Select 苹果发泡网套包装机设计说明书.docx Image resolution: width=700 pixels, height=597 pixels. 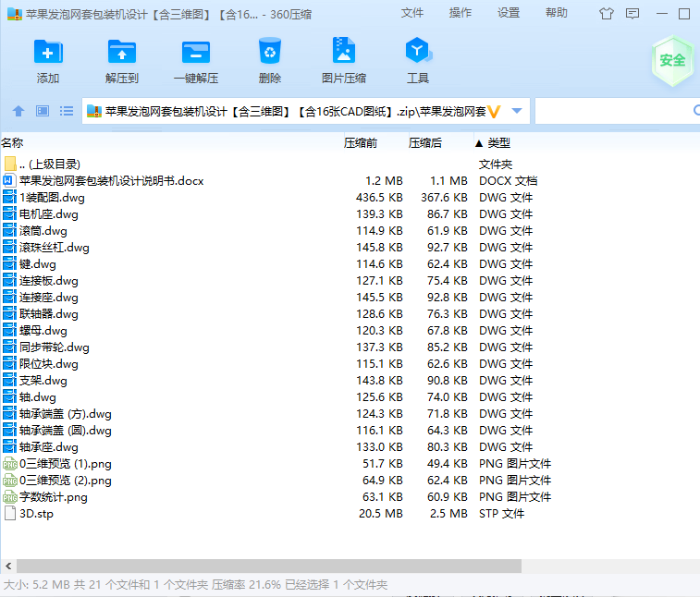350,181
